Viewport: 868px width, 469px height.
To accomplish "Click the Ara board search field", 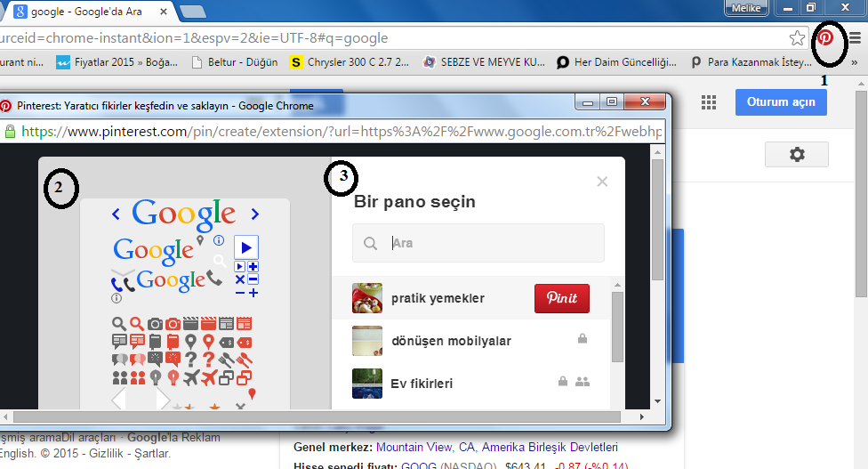I will tap(478, 243).
